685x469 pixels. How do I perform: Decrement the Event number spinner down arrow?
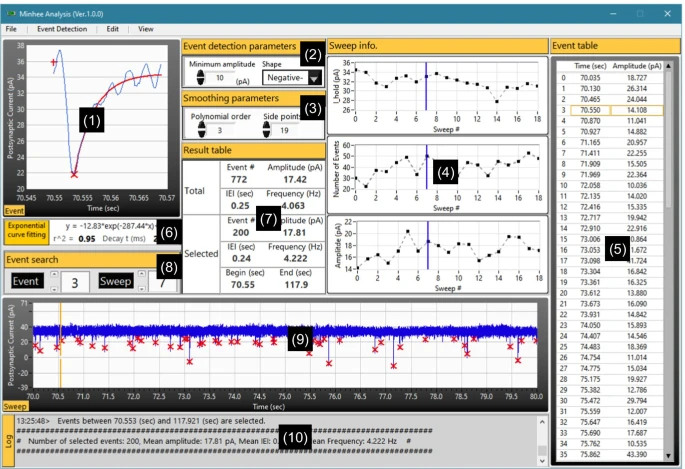pos(54,289)
